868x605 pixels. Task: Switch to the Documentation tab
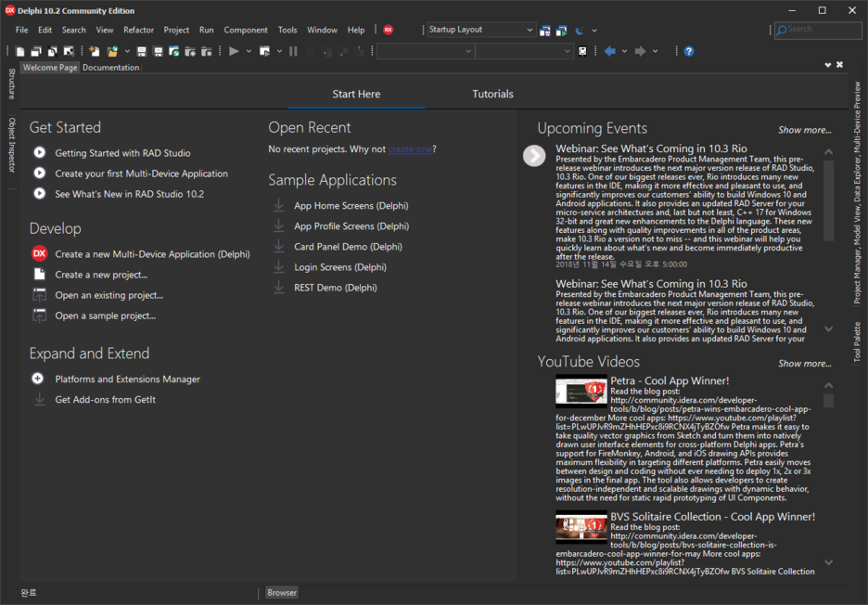tap(110, 68)
